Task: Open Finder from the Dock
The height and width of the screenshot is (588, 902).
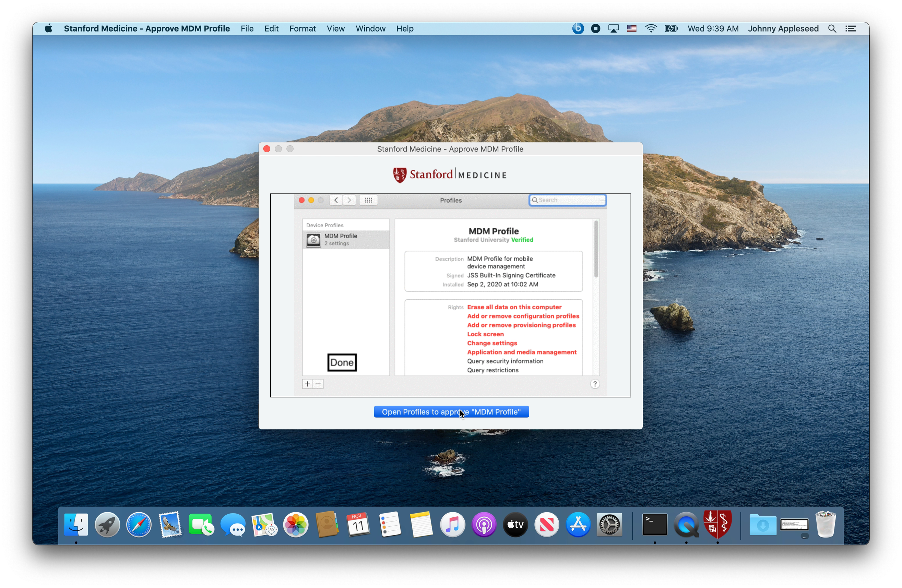Action: (76, 525)
